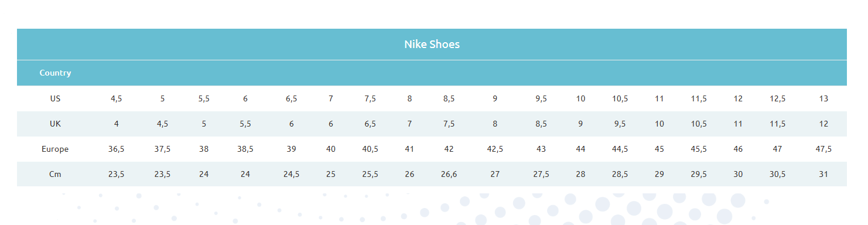Click the US row label
This screenshot has width=868, height=225.
click(x=55, y=98)
